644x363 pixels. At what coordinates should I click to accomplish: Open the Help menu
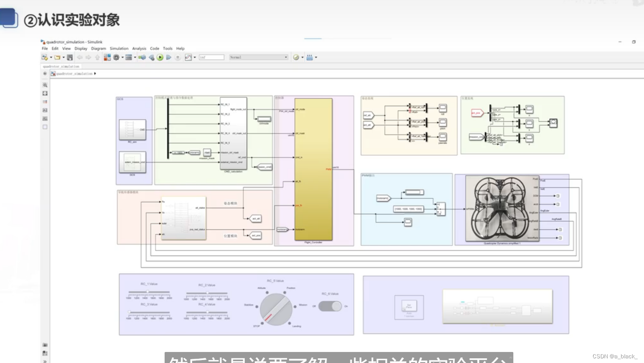180,48
